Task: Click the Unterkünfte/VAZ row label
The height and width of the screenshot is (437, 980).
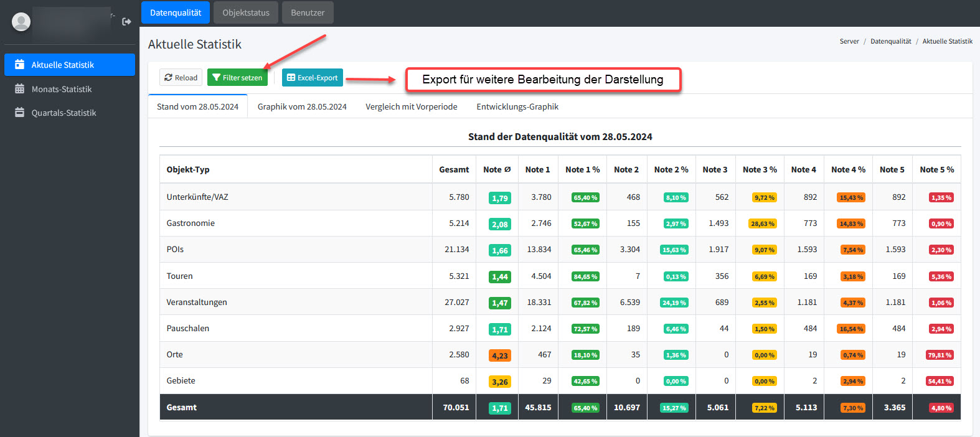Action: point(197,197)
